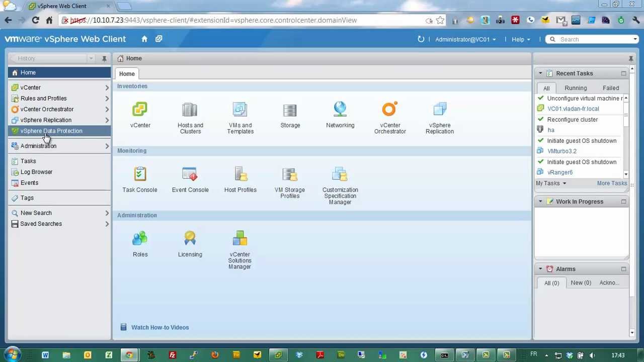Screen dimensions: 644x362
Task: Open the Task Console icon
Action: [140, 174]
